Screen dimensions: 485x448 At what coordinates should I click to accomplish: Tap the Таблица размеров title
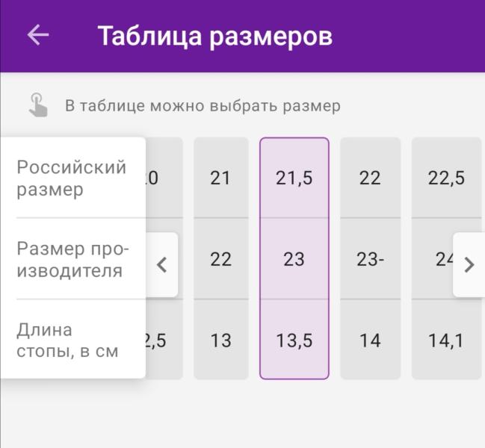[x=214, y=36]
